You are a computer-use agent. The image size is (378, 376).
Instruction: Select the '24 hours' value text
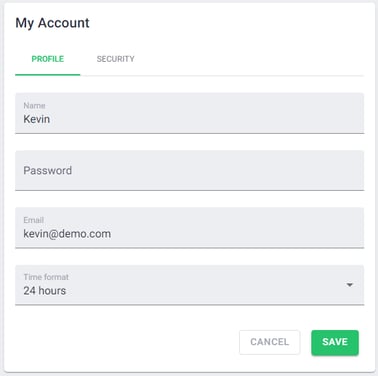(45, 291)
